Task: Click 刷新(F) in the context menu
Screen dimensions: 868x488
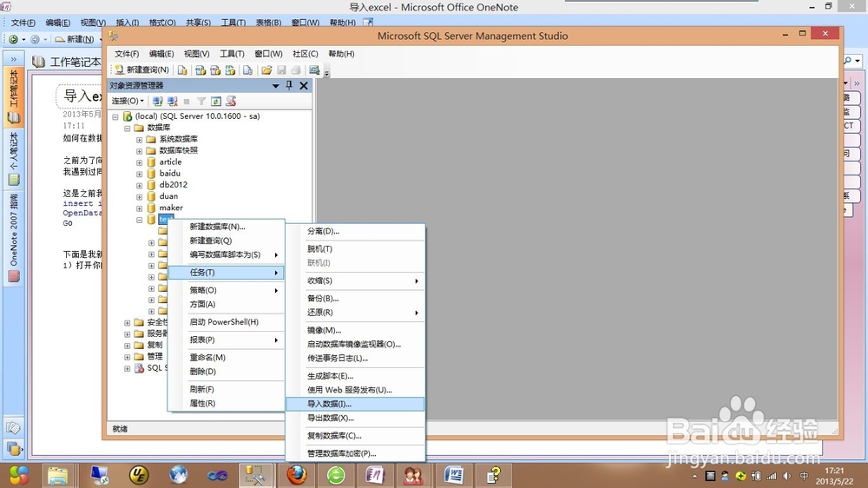Action: click(226, 389)
